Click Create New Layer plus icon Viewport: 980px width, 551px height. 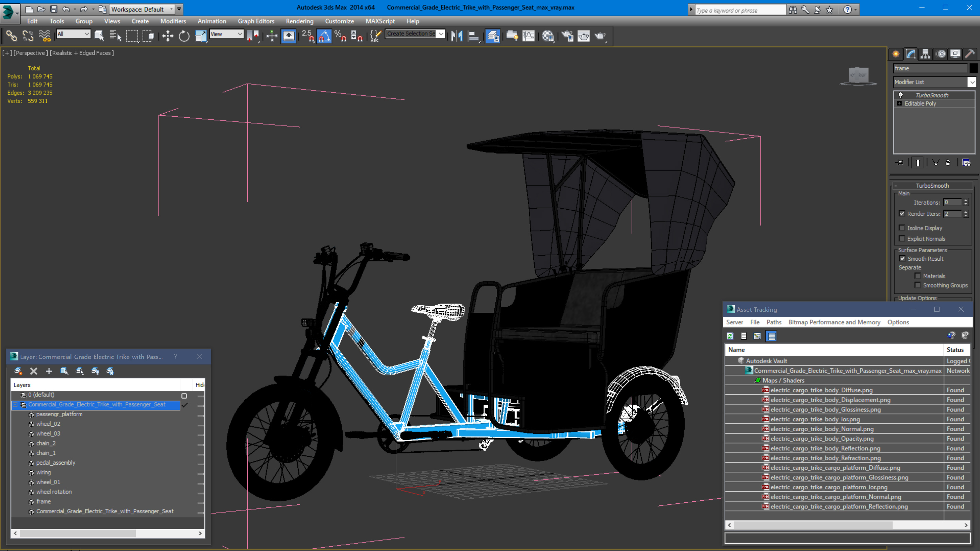49,371
